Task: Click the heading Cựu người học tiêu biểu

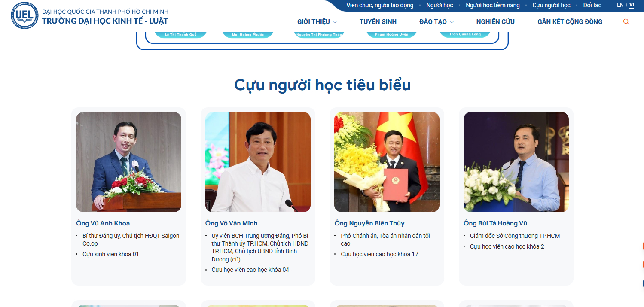Action: (x=322, y=85)
